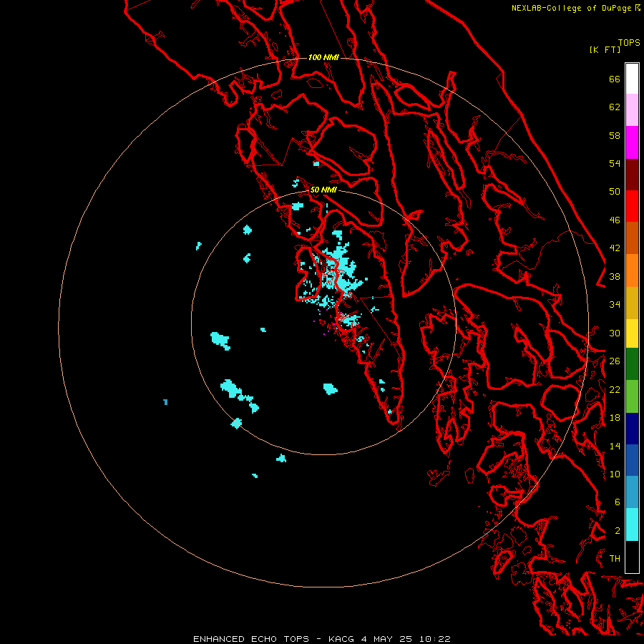Click the 30 legend value
The image size is (644, 644).
point(615,333)
